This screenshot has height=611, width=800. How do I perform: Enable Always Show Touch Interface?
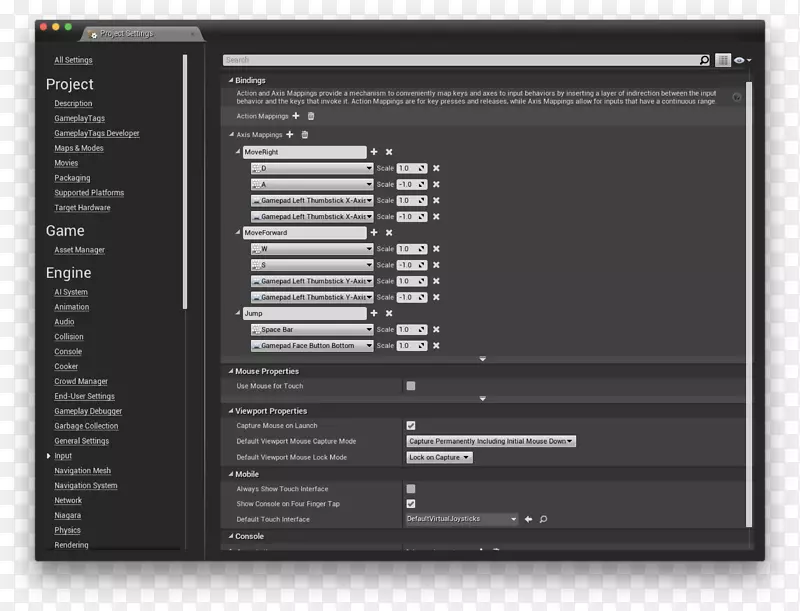click(x=411, y=489)
